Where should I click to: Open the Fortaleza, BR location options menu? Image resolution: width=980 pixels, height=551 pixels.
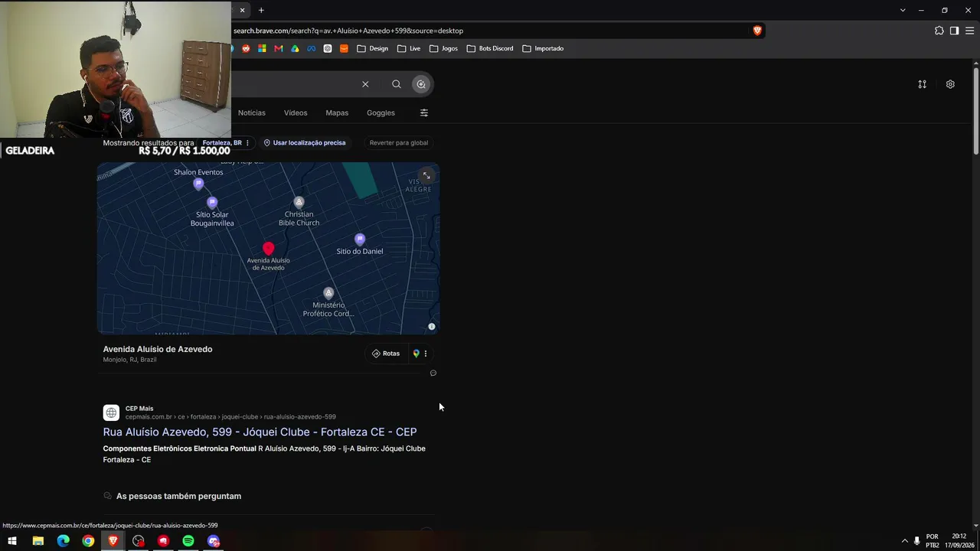point(247,143)
